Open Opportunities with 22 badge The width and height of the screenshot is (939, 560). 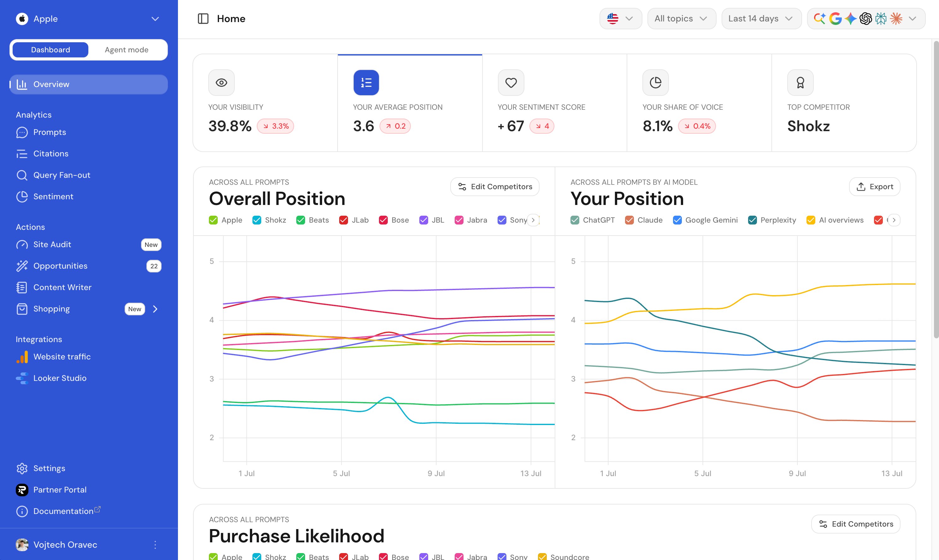pos(89,266)
